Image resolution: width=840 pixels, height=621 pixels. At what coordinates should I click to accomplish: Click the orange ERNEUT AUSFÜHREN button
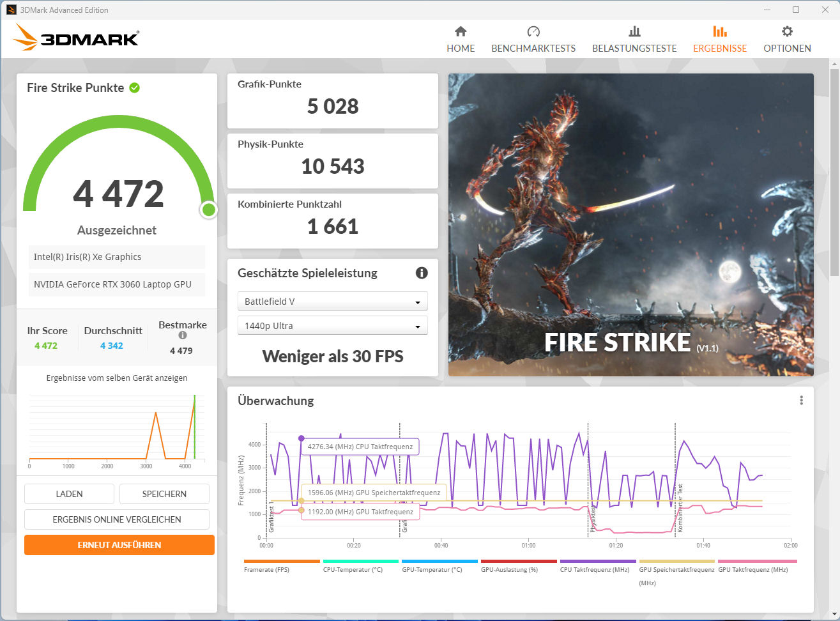coord(119,545)
